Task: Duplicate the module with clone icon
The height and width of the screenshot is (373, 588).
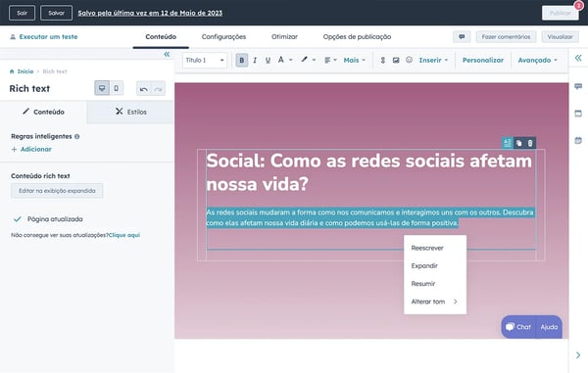Action: [519, 143]
